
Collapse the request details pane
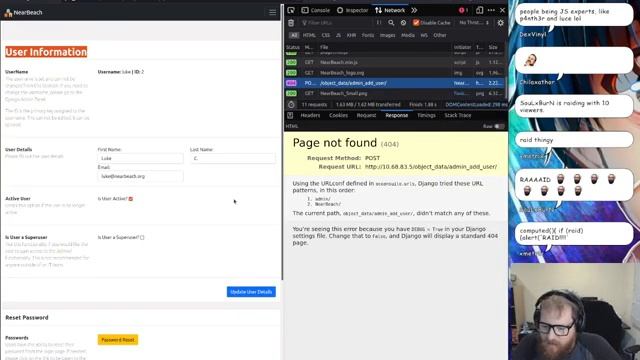[x=290, y=116]
